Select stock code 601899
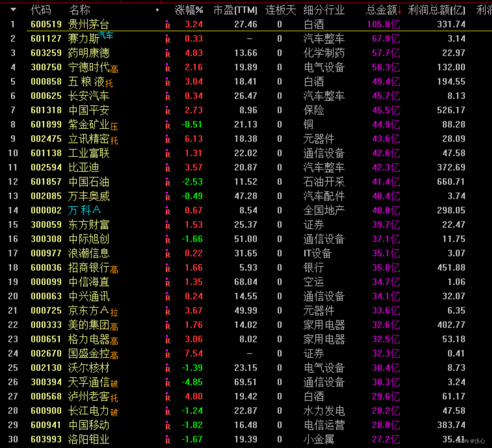This screenshot has width=492, height=448. [x=46, y=124]
